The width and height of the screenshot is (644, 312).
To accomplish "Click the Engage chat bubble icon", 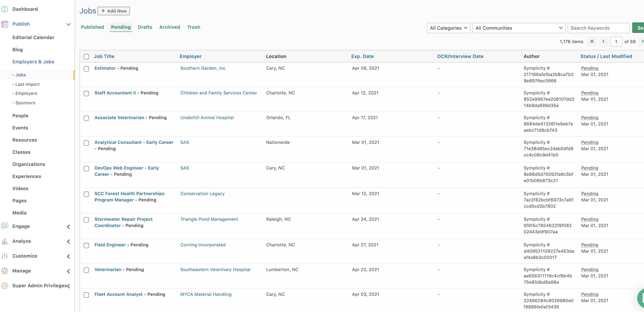I will click(5, 226).
